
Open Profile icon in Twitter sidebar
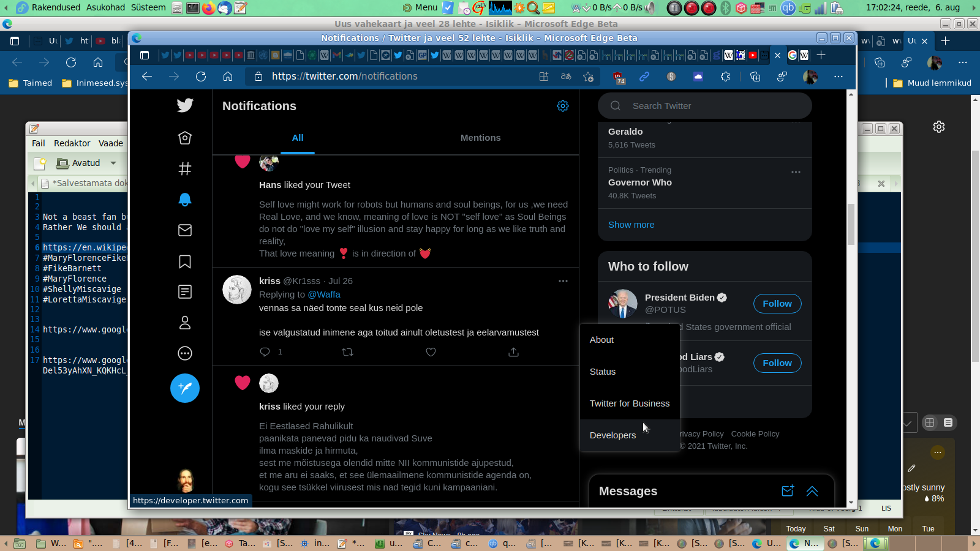(185, 323)
